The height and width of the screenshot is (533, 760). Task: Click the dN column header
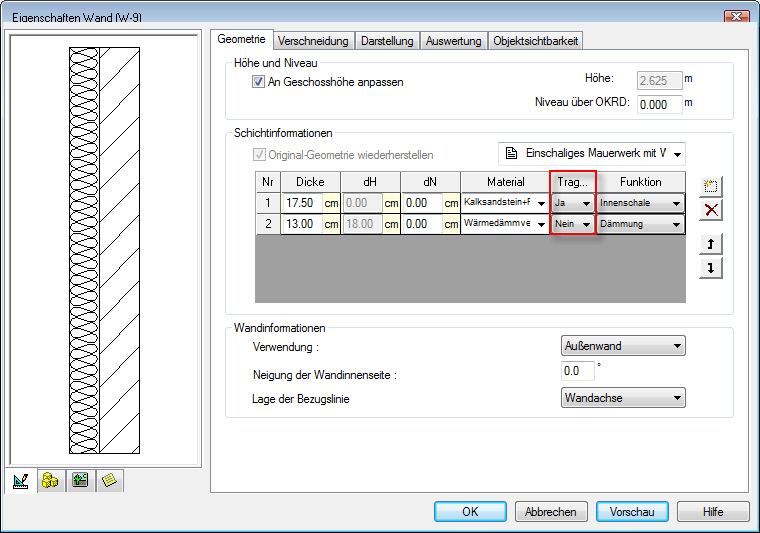(430, 182)
